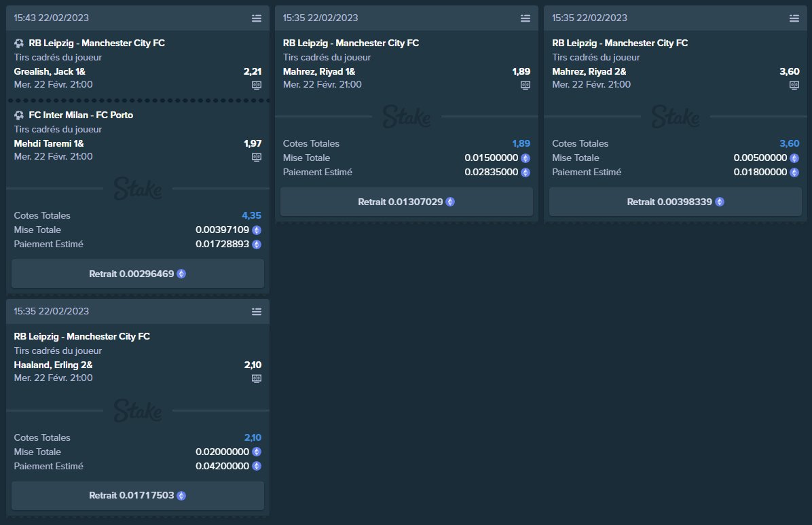The height and width of the screenshot is (525, 812).
Task: Click total odds value 3,60 in blue
Action: 789,143
